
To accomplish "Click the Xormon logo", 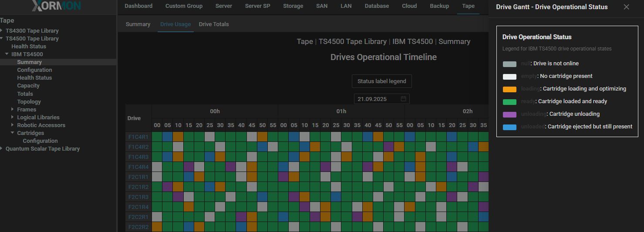I will pos(56,6).
